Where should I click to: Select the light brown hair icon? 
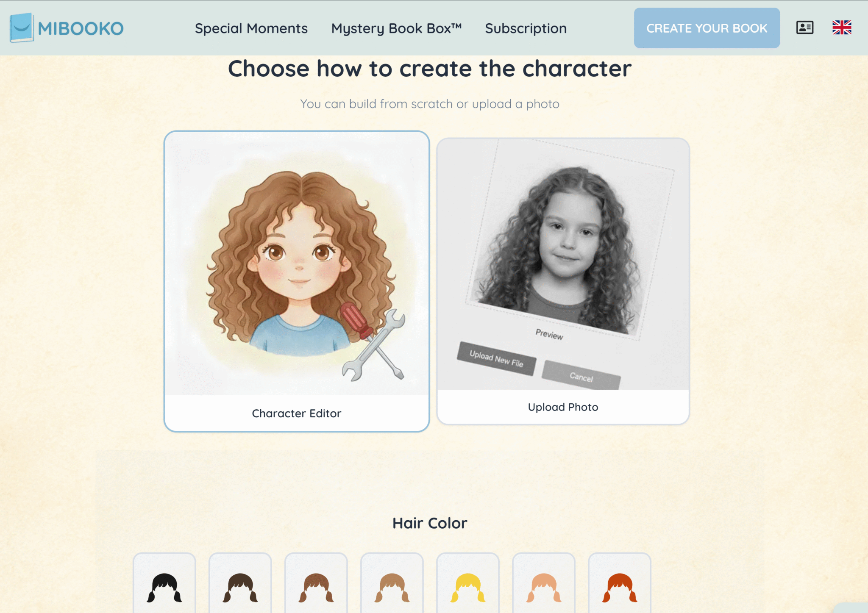tap(392, 587)
